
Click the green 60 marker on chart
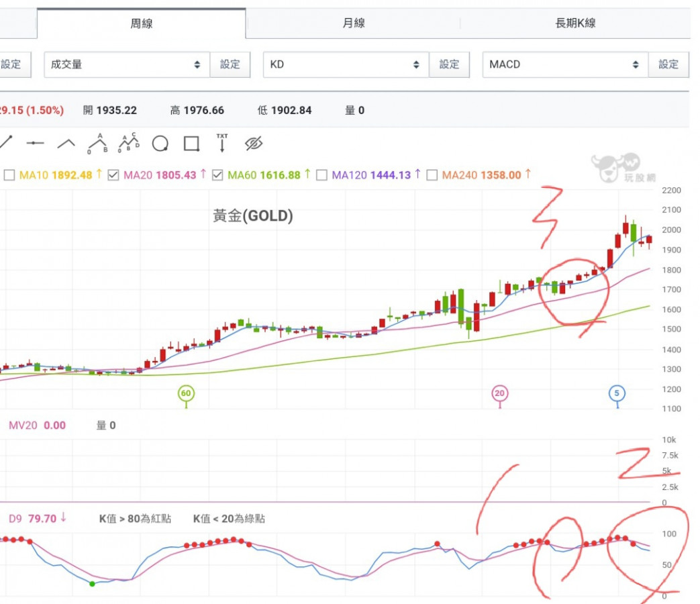(186, 393)
